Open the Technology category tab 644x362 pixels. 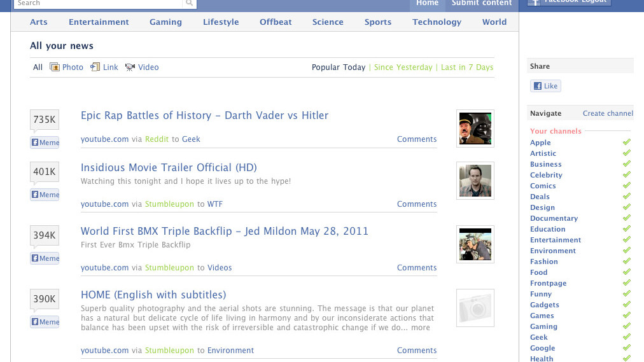click(x=437, y=22)
